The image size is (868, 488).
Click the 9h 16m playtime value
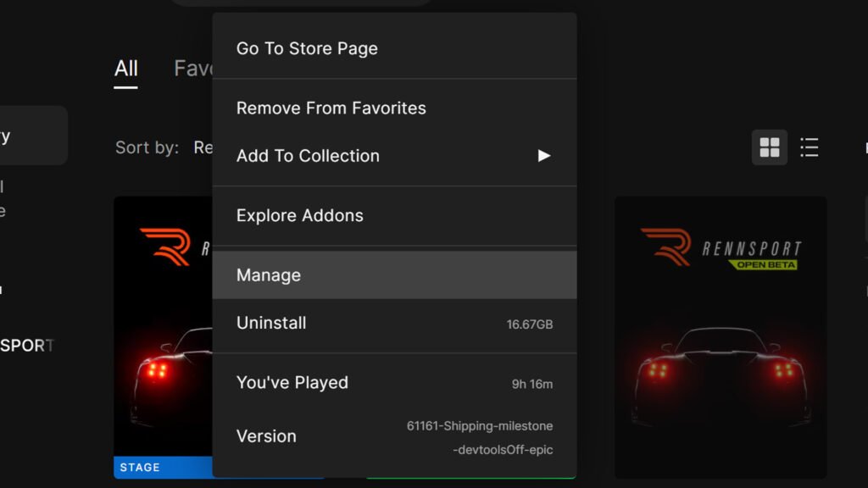pos(532,384)
